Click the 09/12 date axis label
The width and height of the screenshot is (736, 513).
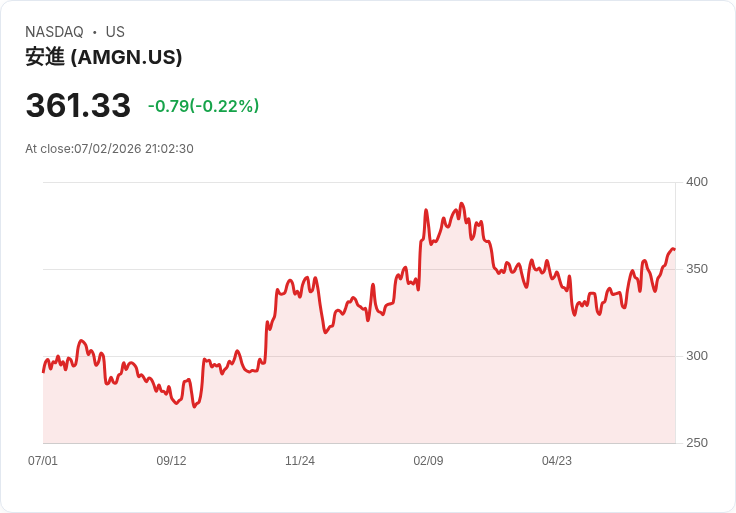click(x=171, y=460)
